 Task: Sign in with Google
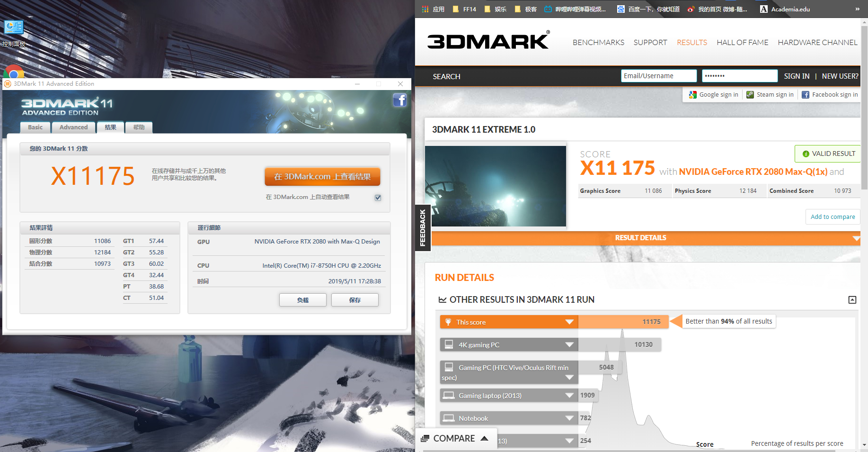click(x=714, y=95)
